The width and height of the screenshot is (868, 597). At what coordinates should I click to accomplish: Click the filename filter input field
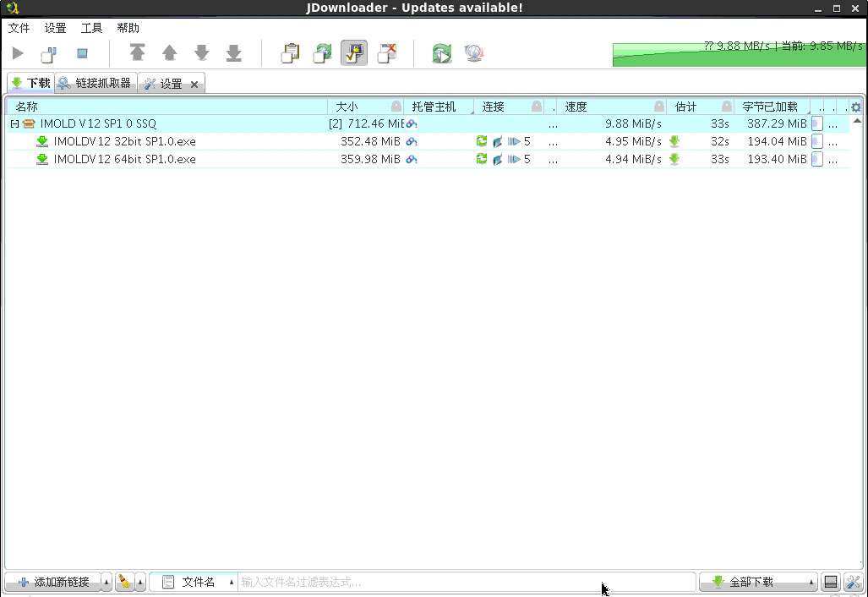pos(465,582)
